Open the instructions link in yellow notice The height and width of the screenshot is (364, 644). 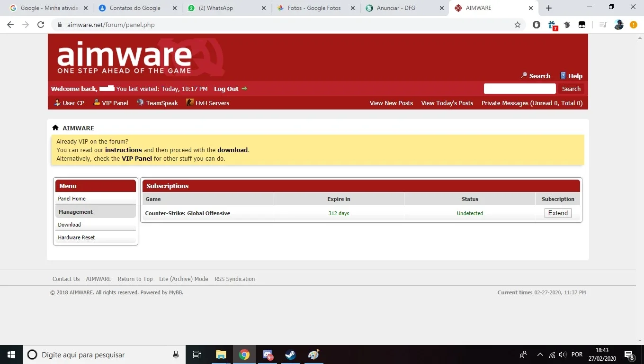tap(123, 150)
